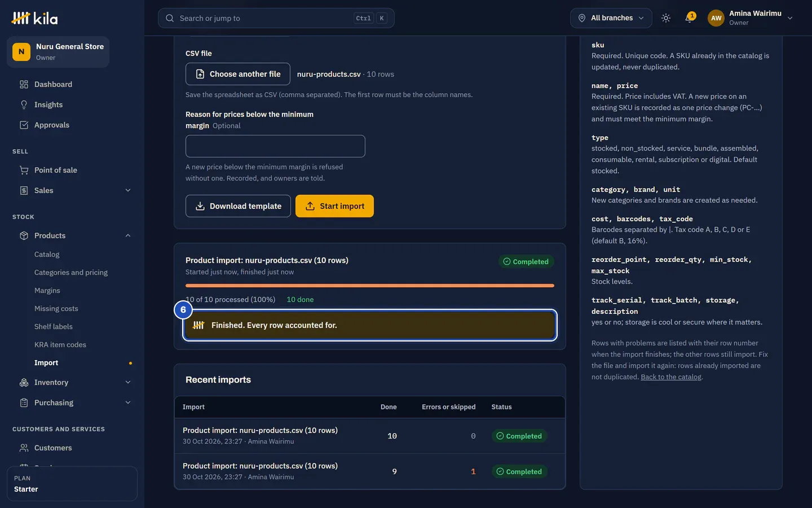Open Shelf labels page
Viewport: 812px width, 508px height.
(54, 327)
